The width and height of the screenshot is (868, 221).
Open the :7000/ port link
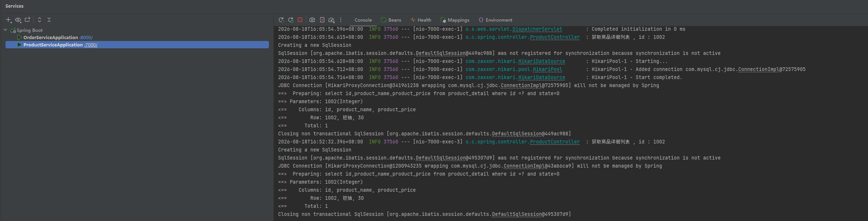[x=91, y=45]
